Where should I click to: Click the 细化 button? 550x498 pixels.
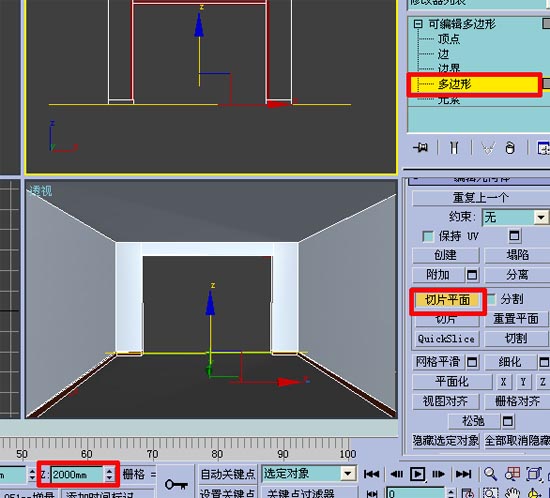pos(510,362)
